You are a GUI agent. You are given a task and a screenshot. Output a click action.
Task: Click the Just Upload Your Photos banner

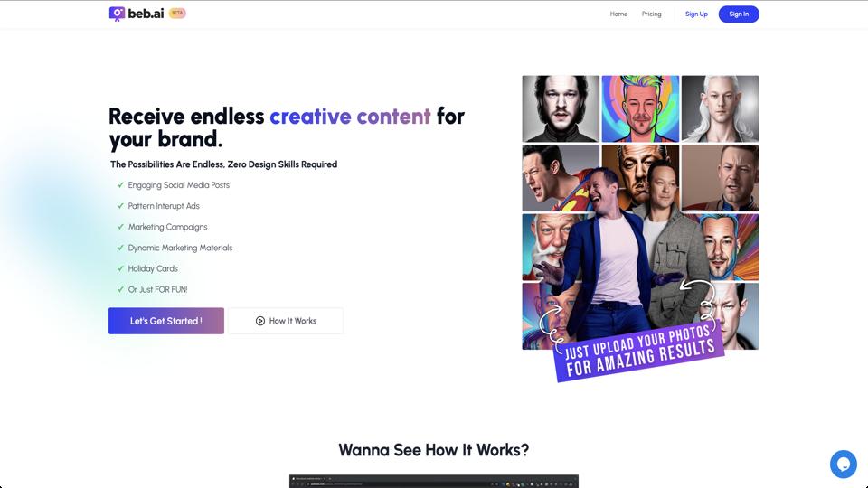click(639, 352)
